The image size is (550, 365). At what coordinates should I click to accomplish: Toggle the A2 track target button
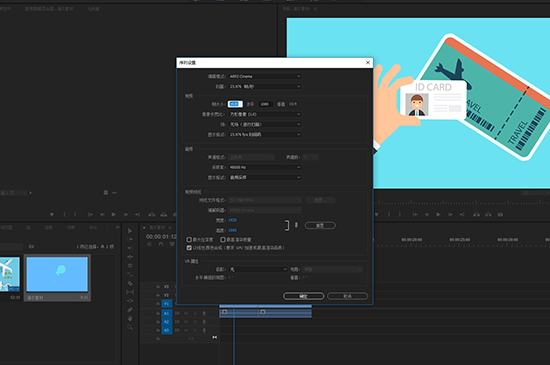pyautogui.click(x=167, y=322)
